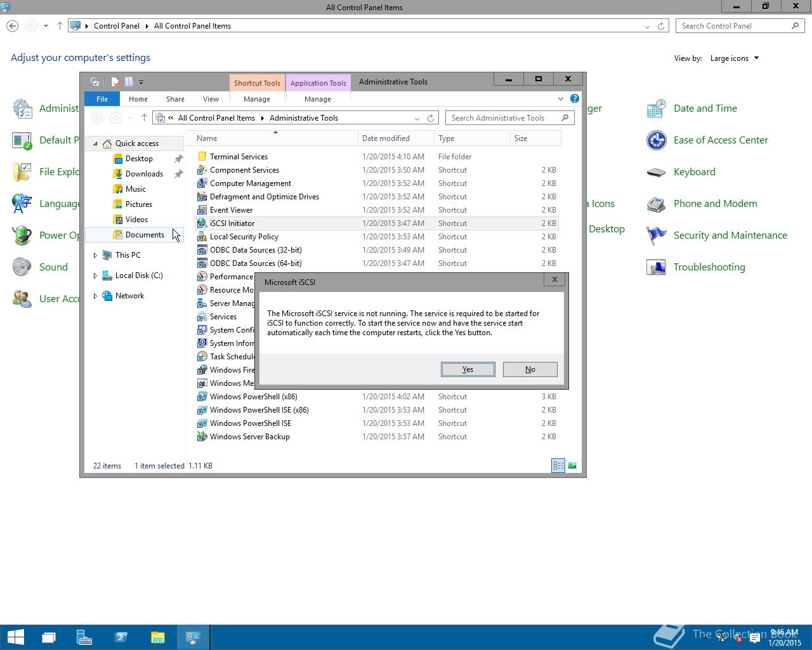Select Desktop in Quick access
The image size is (812, 650).
tap(139, 159)
